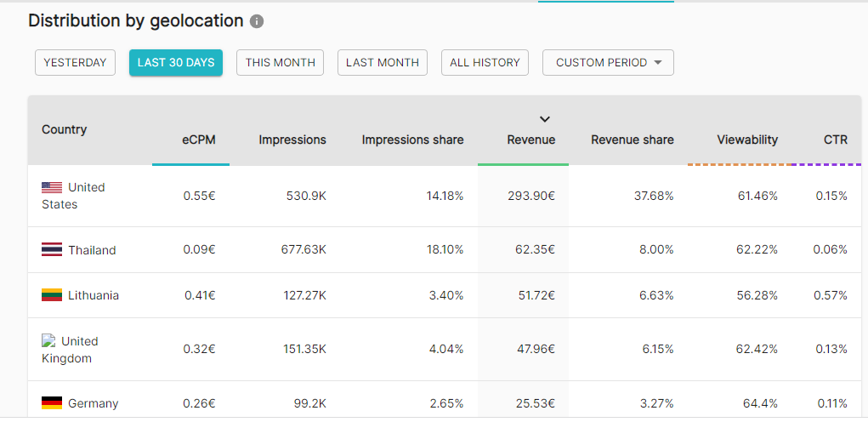This screenshot has height=422, width=868.
Task: Sort table by Revenue column header
Action: click(x=530, y=140)
